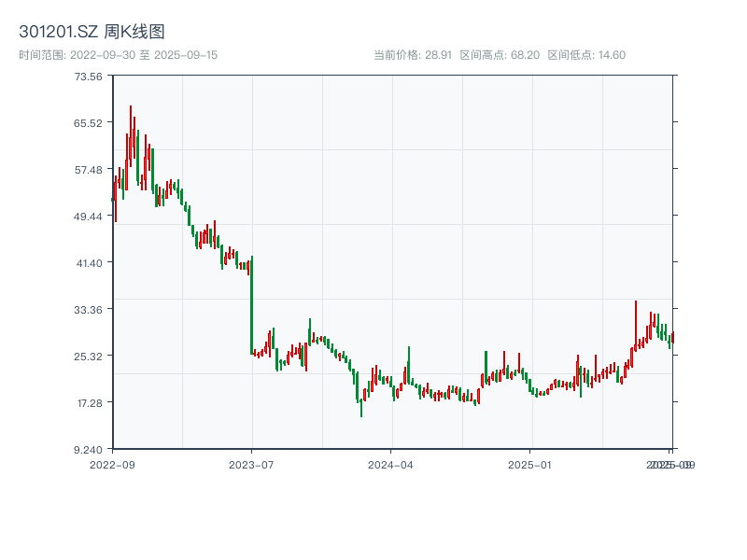
Task: Click the 区间高点: 68.20 text
Action: pyautogui.click(x=500, y=55)
